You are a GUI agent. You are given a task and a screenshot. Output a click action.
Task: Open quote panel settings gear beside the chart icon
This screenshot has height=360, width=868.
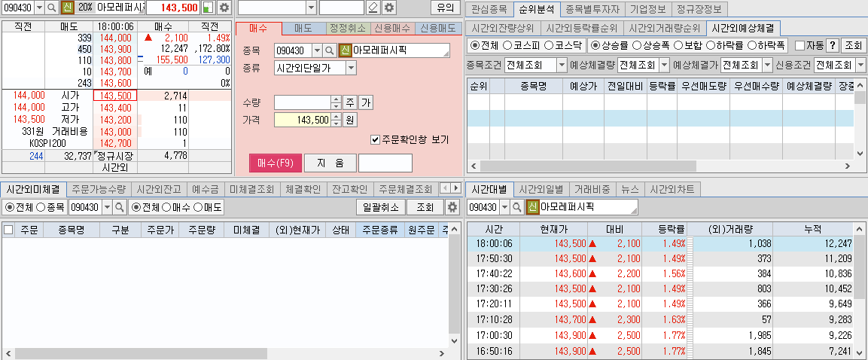tap(224, 8)
